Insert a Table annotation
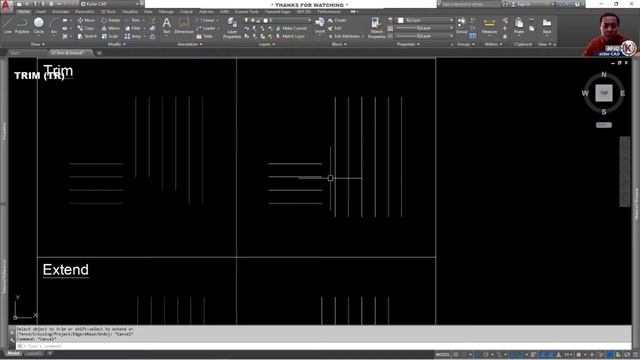The width and height of the screenshot is (640, 360). tap(205, 36)
